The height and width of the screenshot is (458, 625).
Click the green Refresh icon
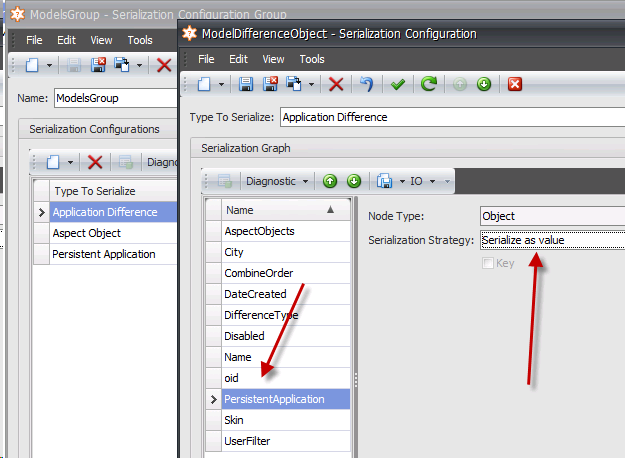[x=429, y=84]
